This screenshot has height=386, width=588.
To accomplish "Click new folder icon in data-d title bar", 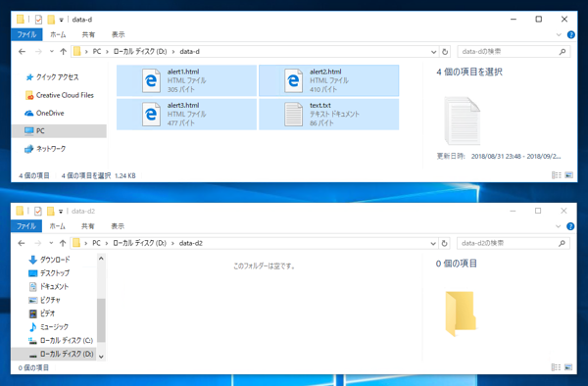I will [x=51, y=20].
